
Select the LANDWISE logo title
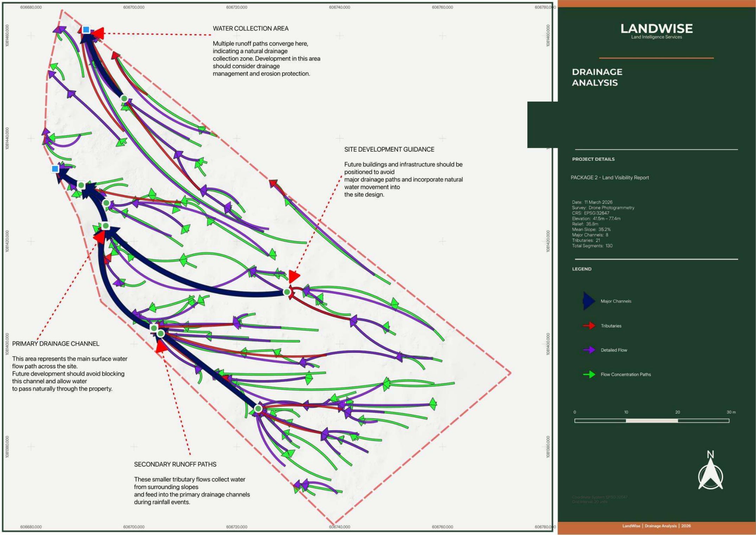656,28
